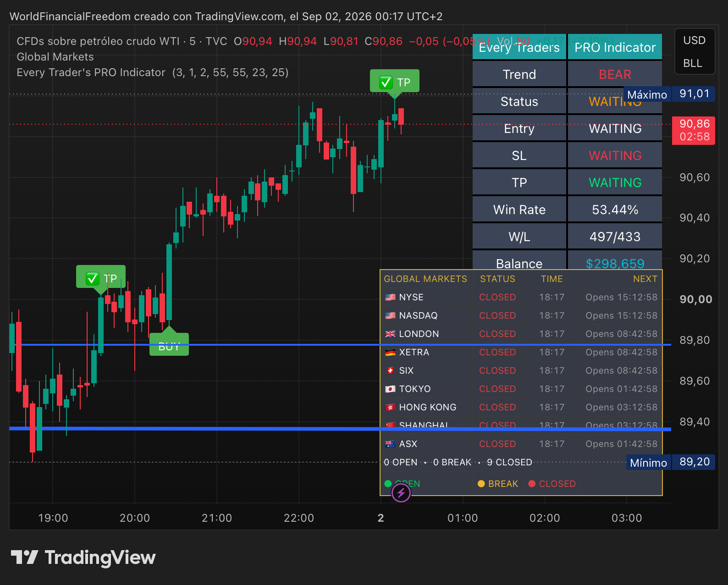Click the current price label 90,86

[x=693, y=130]
